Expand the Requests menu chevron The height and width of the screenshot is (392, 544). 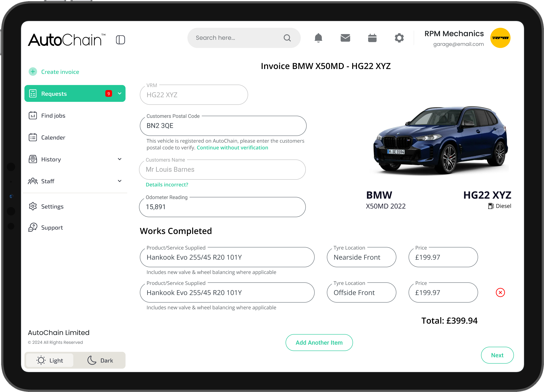(119, 93)
